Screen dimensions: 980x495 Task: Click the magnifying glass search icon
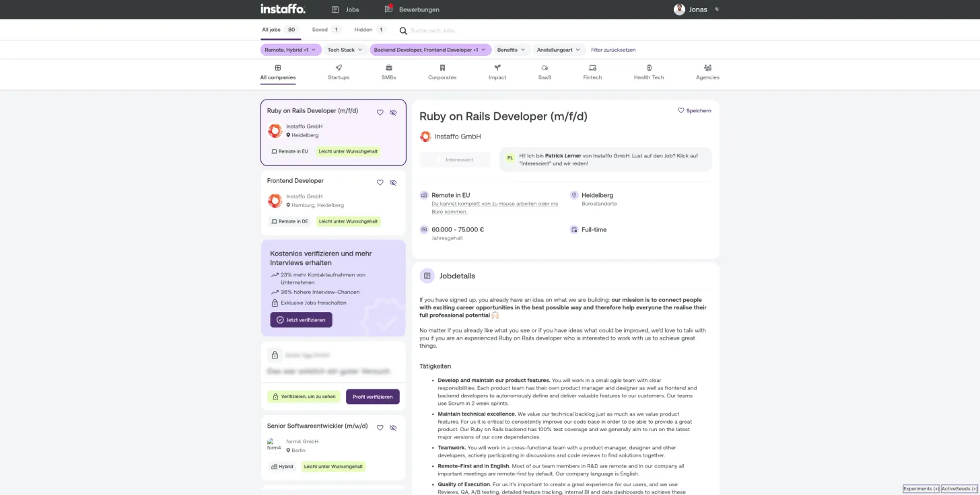[403, 30]
